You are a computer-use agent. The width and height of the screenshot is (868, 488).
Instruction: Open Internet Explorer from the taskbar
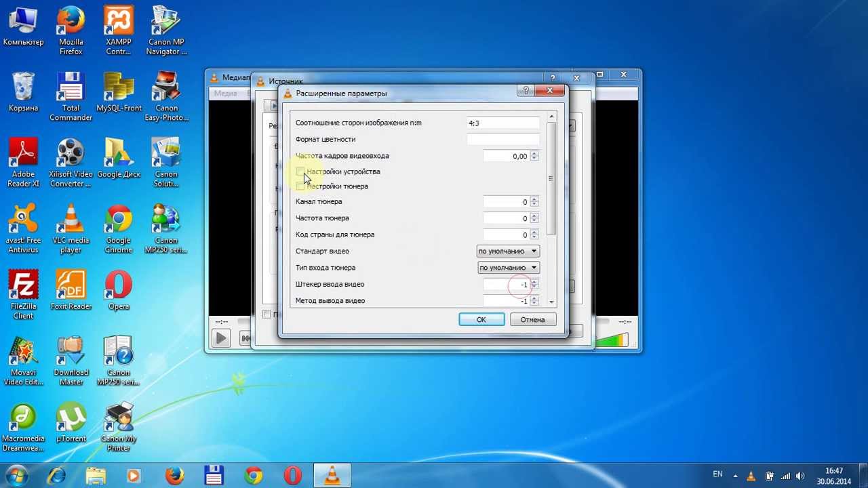click(x=57, y=476)
